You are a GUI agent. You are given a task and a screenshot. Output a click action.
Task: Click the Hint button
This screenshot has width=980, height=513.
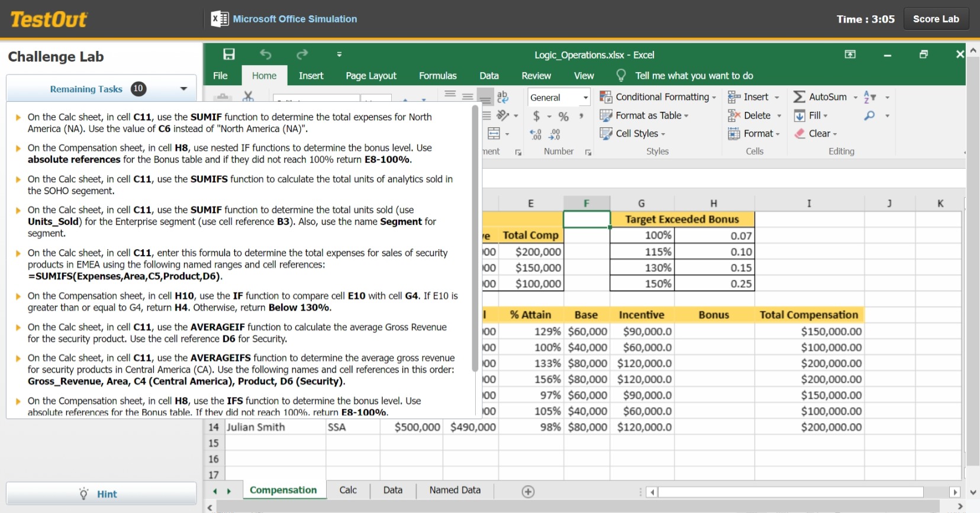(x=101, y=494)
